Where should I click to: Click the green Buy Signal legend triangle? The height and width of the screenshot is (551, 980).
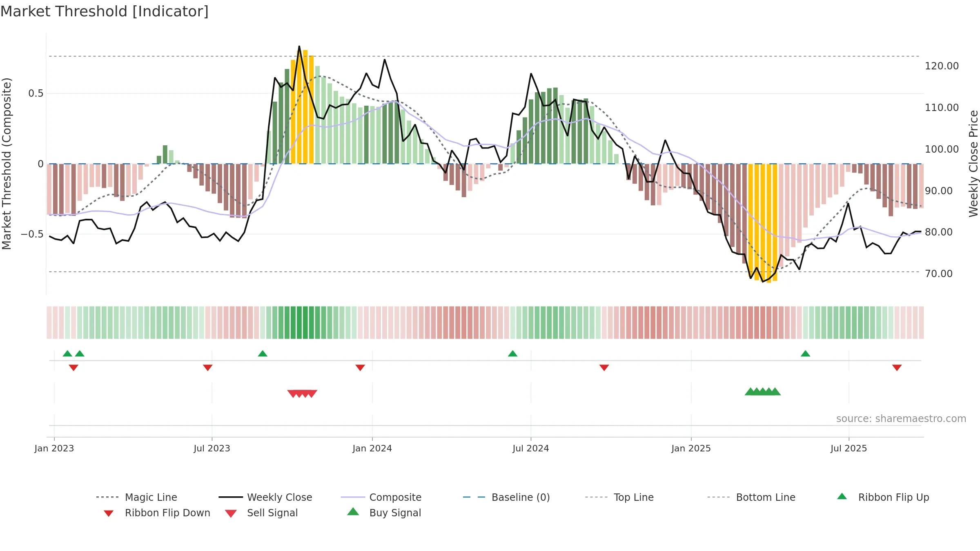(x=353, y=511)
